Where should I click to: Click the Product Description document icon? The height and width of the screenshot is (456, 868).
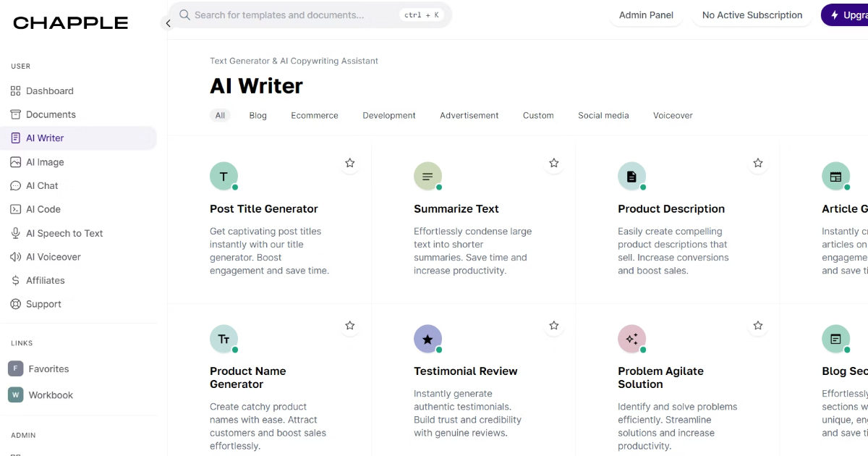pos(631,177)
